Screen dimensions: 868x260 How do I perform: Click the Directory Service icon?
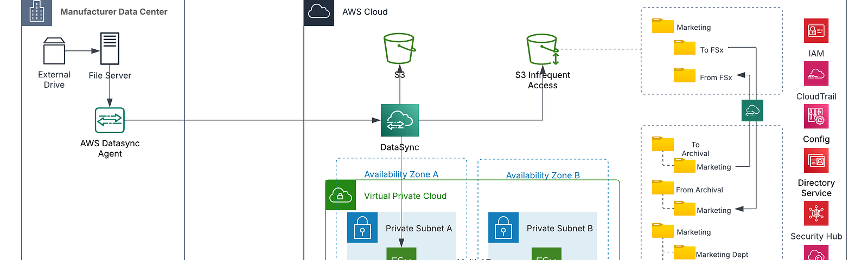tap(816, 160)
